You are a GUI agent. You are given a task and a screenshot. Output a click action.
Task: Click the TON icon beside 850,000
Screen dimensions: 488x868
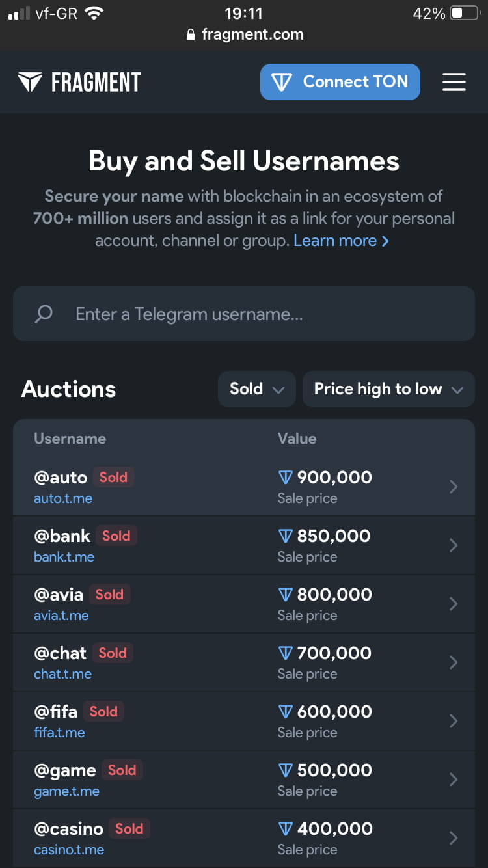coord(285,536)
